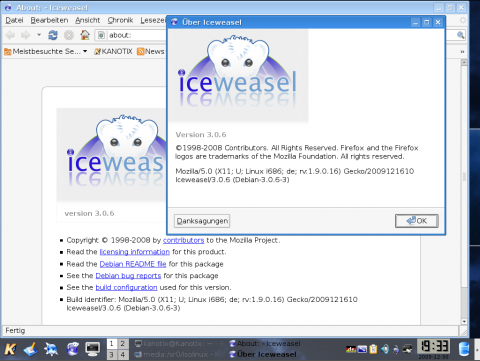Viewport: 480px width, 361px height.
Task: Show more bookmarks with the chevron
Action: [462, 52]
